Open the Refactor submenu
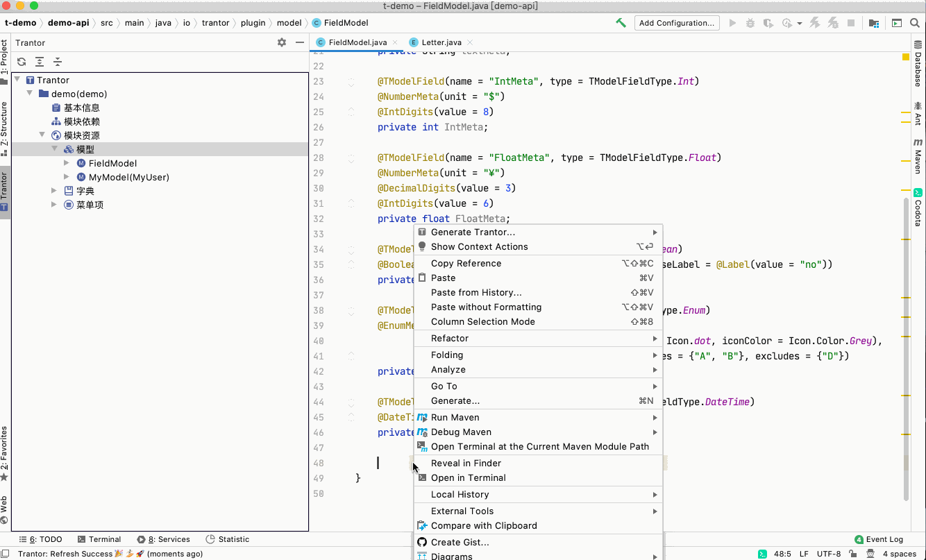Screen dimensions: 926x560 click(x=538, y=339)
